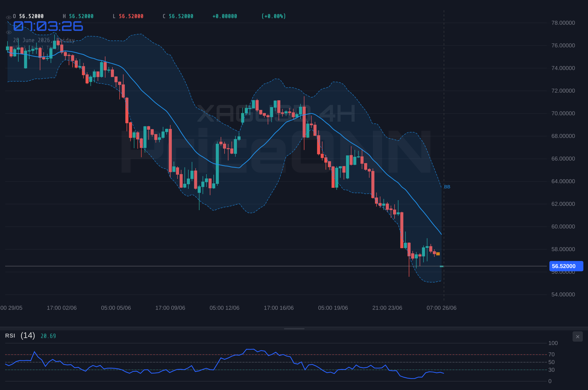Viewport: 588px width, 390px height.
Task: Click the 21:00 23/06 time axis label
Action: (x=387, y=308)
